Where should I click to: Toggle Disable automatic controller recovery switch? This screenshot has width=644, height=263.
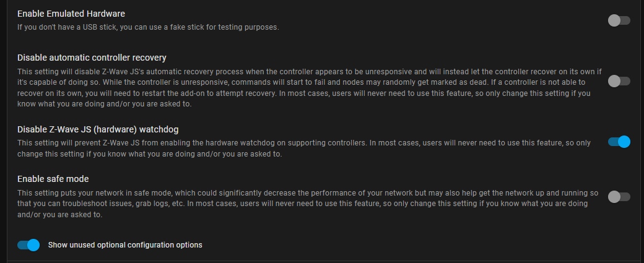tap(619, 81)
